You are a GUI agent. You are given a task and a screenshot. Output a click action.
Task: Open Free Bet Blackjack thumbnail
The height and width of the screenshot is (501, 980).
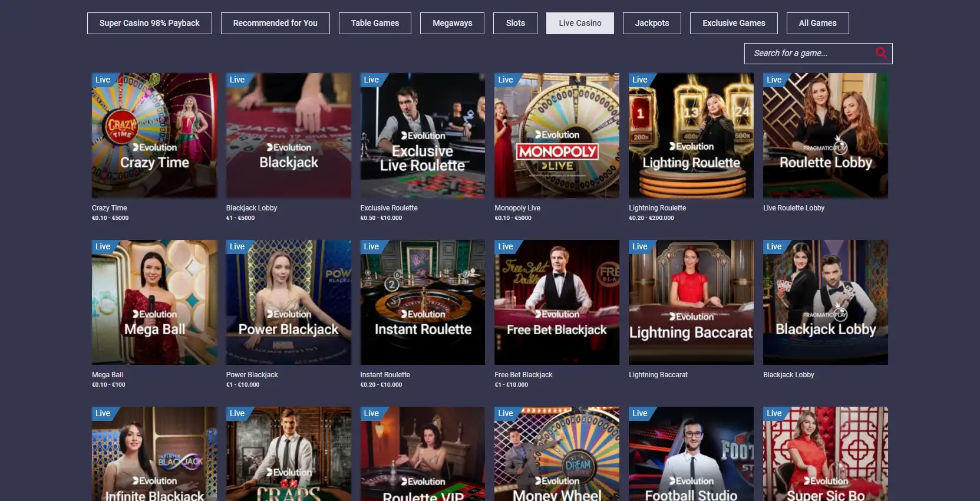(x=557, y=302)
